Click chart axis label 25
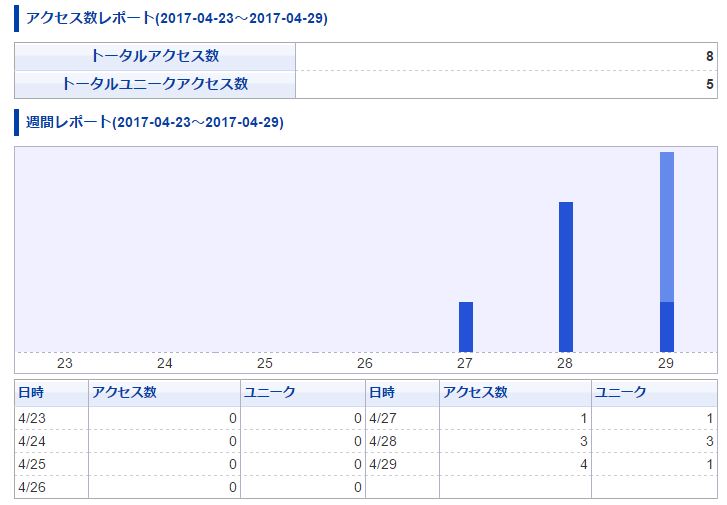The image size is (727, 505). coord(265,363)
